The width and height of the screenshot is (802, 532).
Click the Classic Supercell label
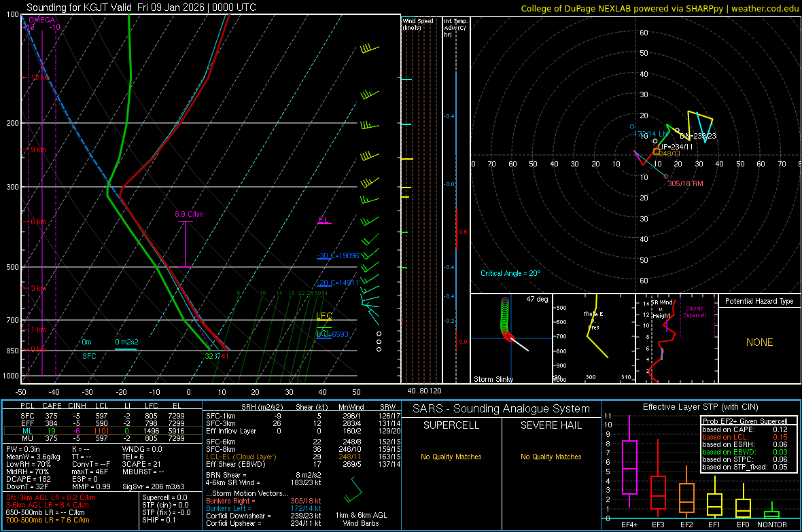point(694,312)
